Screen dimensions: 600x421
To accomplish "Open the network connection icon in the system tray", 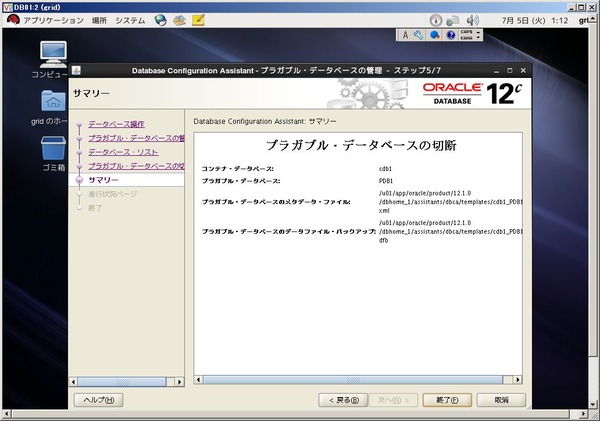I will (x=453, y=20).
